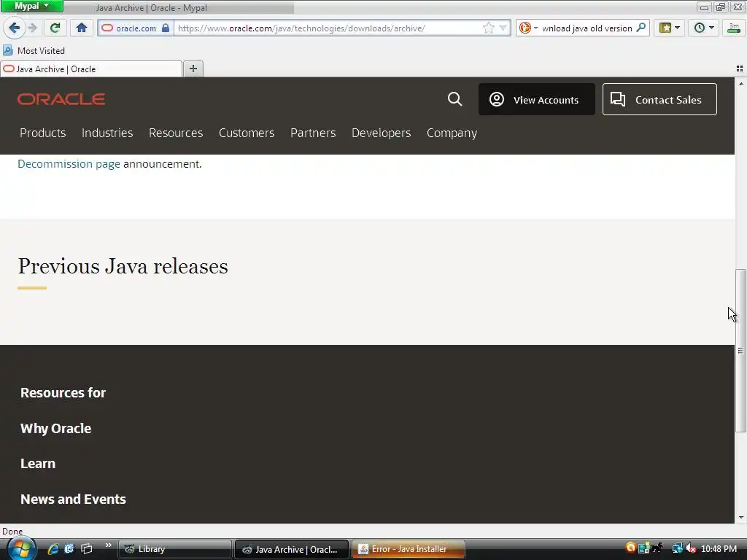Open the Bookmarks menu toolbar button
The height and width of the screenshot is (560, 747).
pos(670,28)
